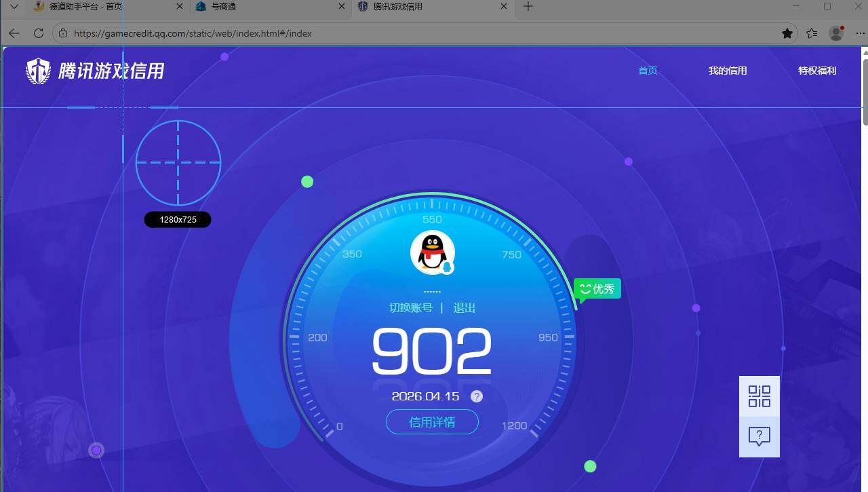Click 退出 to log out
The width and height of the screenshot is (868, 492).
tap(464, 308)
